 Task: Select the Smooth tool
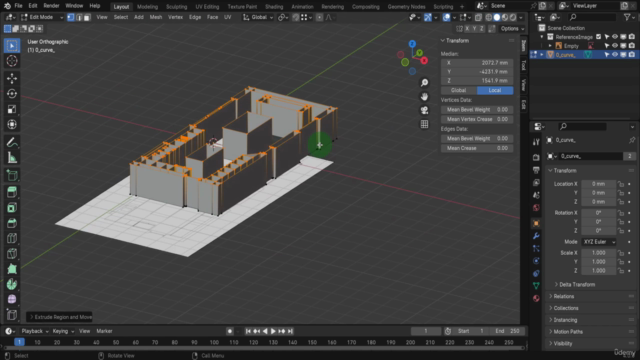coord(12,299)
